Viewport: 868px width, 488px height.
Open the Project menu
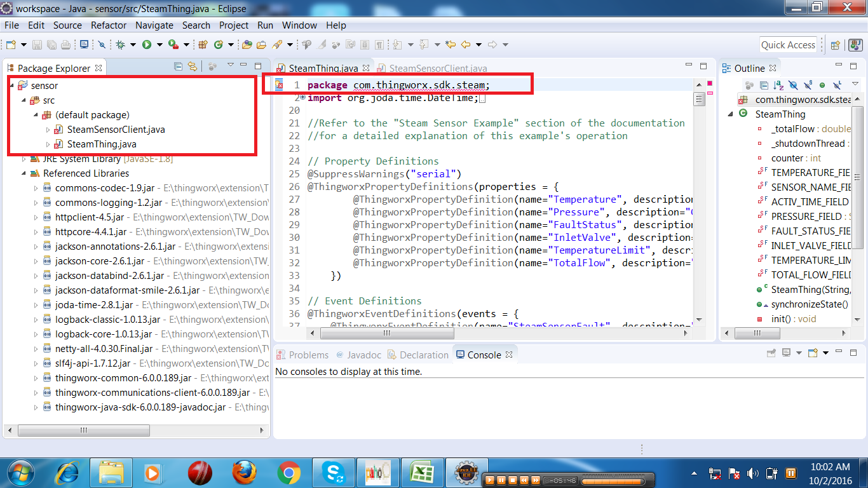click(234, 25)
